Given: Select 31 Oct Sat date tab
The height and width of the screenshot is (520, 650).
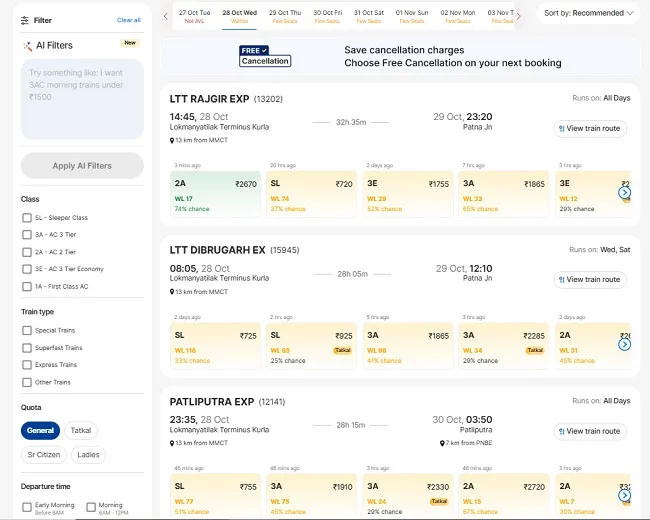Looking at the screenshot, I should pos(369,17).
